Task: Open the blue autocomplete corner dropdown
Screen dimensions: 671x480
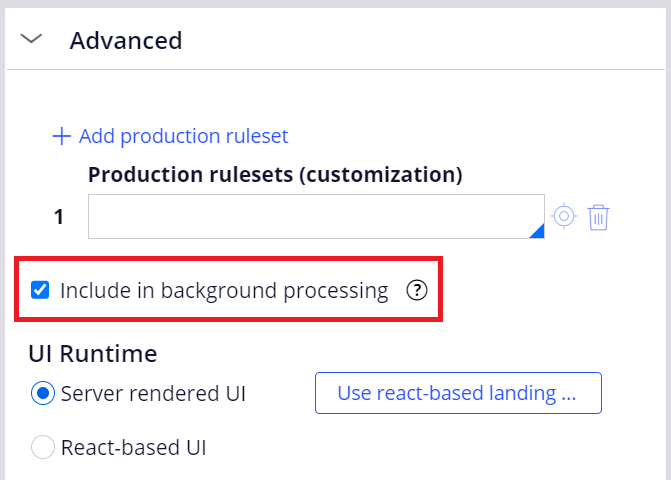Action: pos(537,231)
